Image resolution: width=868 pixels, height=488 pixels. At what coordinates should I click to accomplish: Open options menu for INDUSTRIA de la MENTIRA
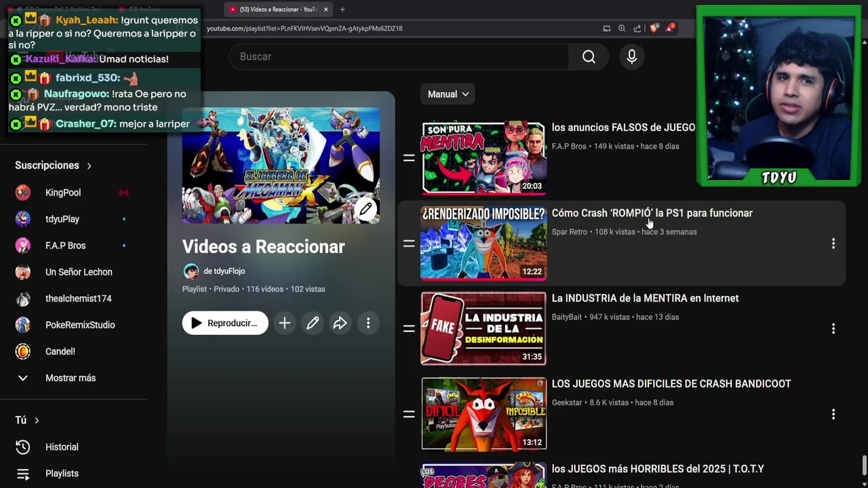833,329
